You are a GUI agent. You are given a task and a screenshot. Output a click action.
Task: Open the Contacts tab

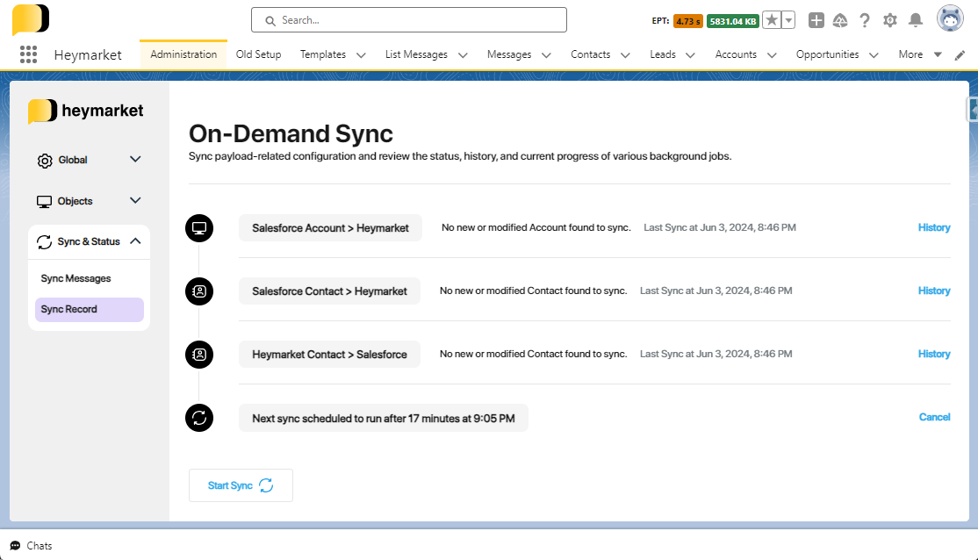point(590,54)
